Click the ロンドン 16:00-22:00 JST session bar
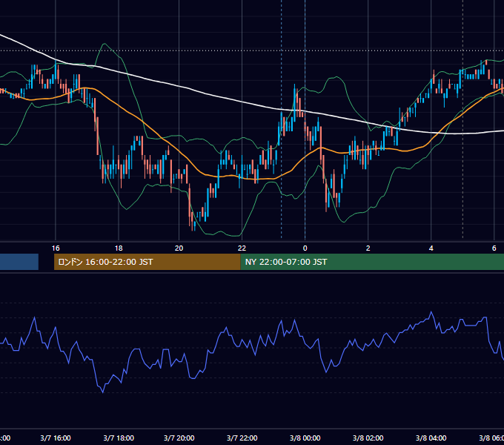This screenshot has height=445, width=504. (x=147, y=262)
